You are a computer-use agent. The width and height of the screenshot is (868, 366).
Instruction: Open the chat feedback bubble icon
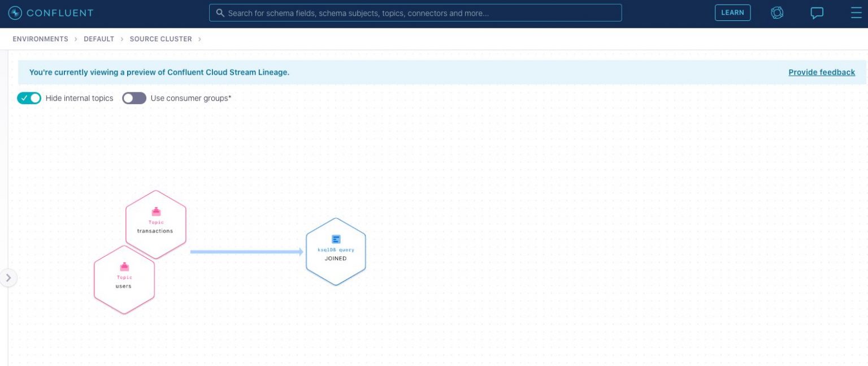[x=817, y=12]
